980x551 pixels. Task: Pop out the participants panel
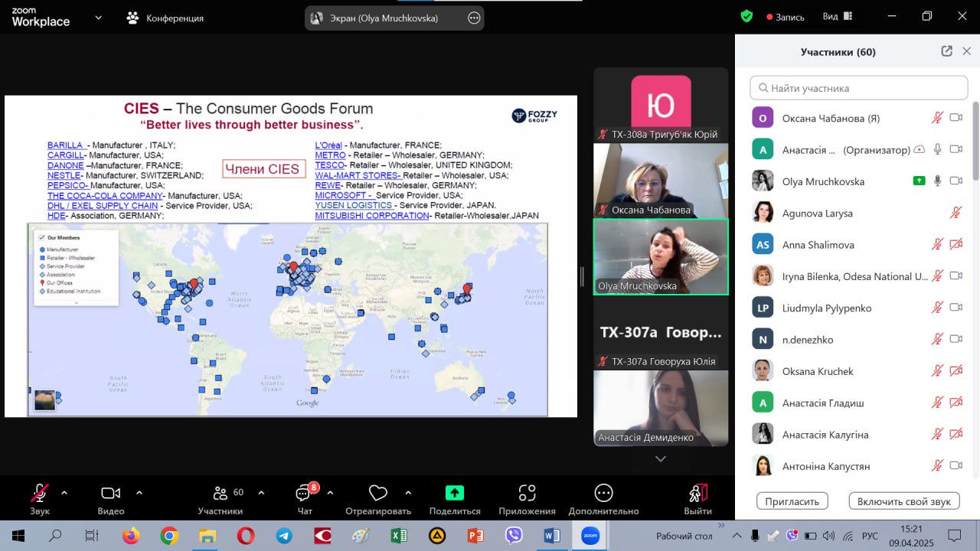(x=946, y=51)
